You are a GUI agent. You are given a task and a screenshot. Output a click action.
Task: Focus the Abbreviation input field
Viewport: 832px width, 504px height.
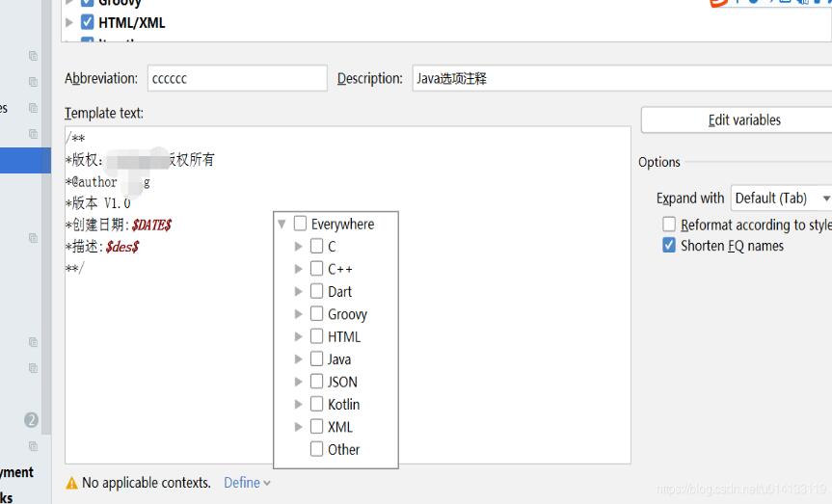coord(237,78)
